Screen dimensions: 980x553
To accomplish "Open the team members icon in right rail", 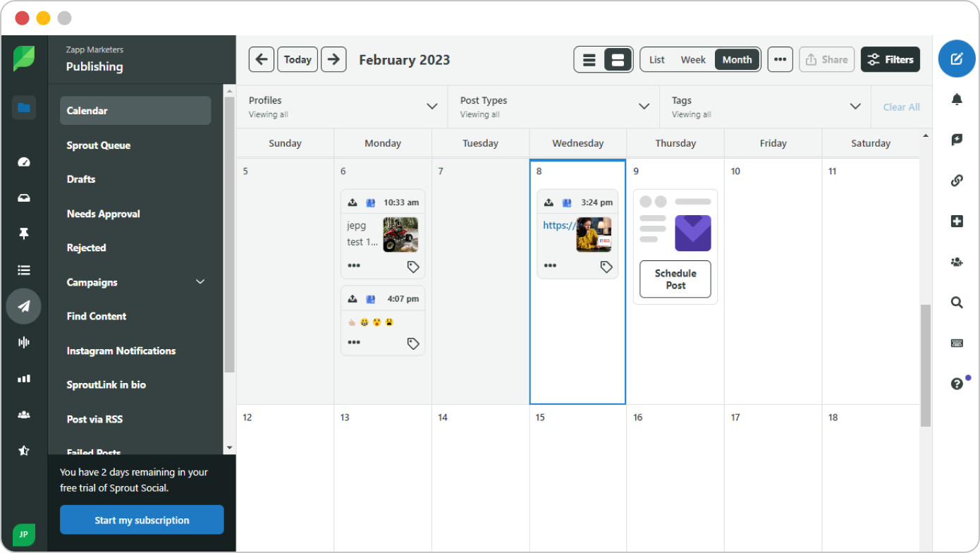I will (957, 262).
